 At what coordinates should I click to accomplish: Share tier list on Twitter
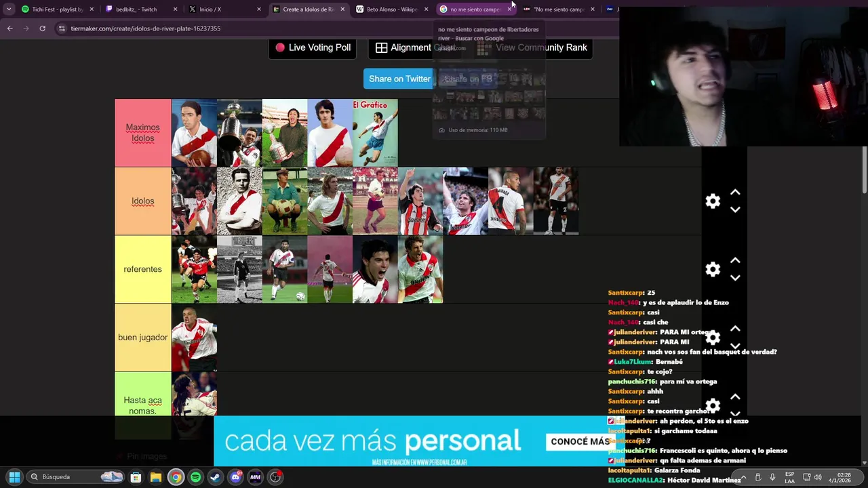[399, 79]
